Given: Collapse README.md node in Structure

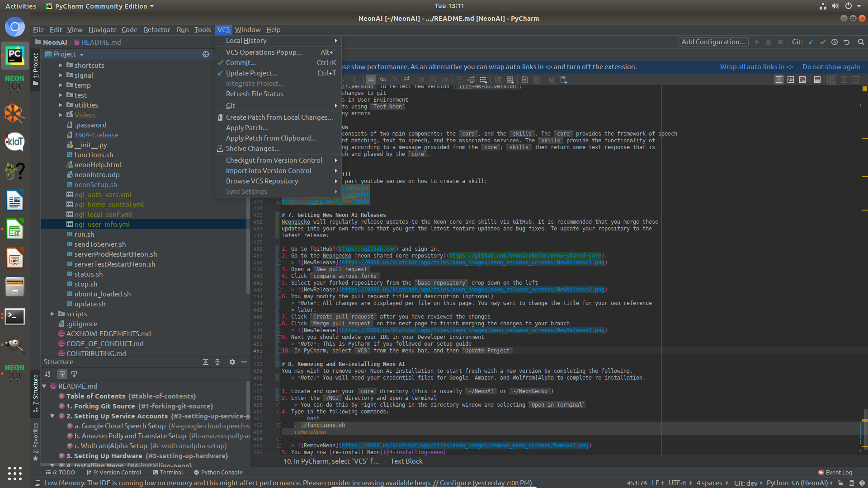Looking at the screenshot, I should [x=44, y=386].
